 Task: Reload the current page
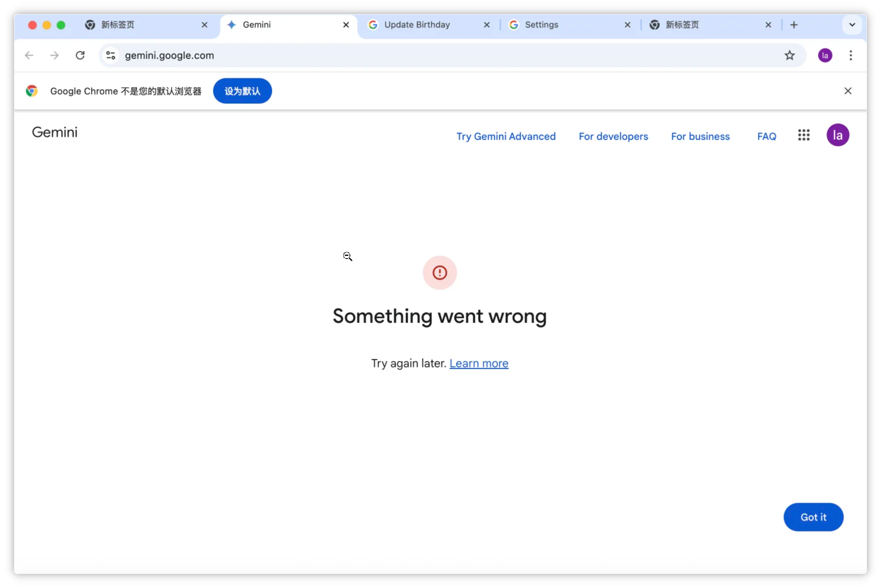tap(80, 55)
